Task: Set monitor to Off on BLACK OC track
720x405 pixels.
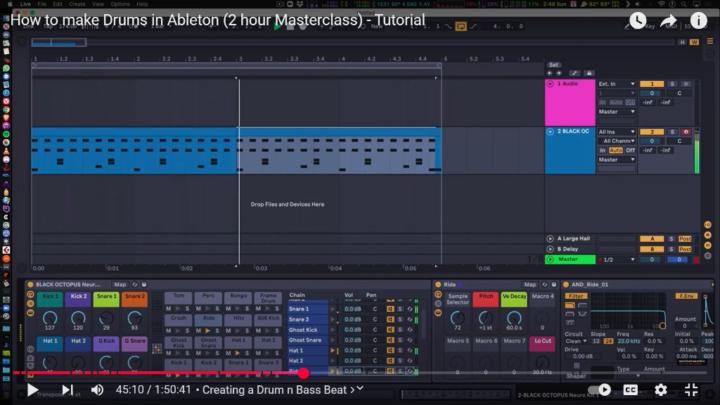Action: (x=630, y=150)
